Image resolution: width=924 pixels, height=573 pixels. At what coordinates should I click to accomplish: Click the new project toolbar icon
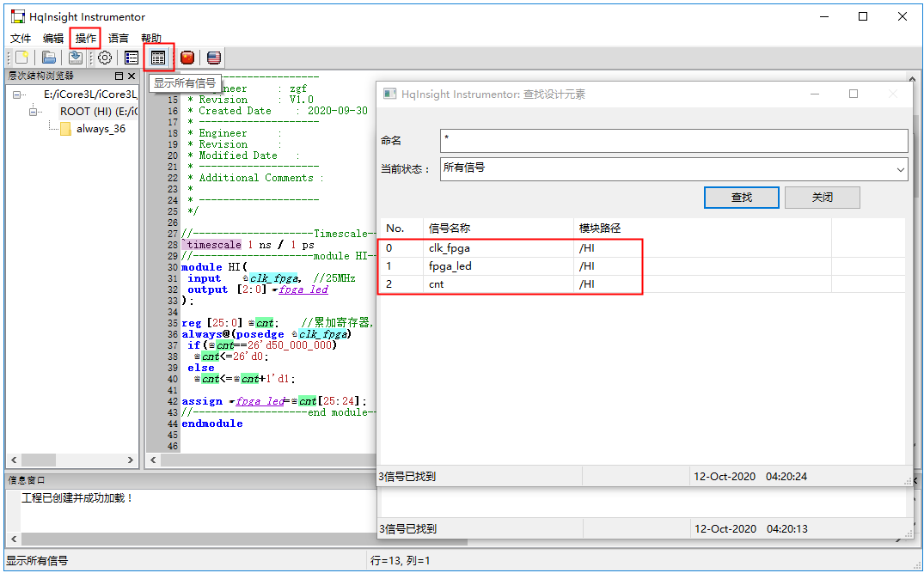click(x=22, y=58)
